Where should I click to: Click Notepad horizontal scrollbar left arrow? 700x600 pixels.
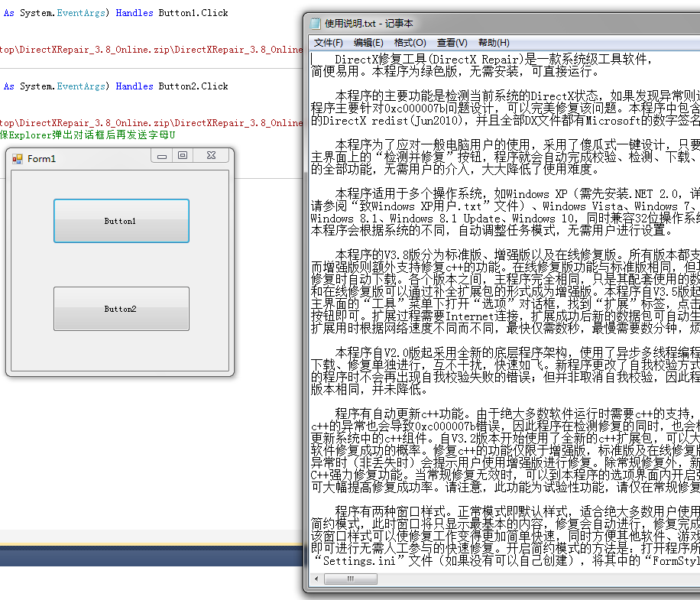pyautogui.click(x=316, y=579)
